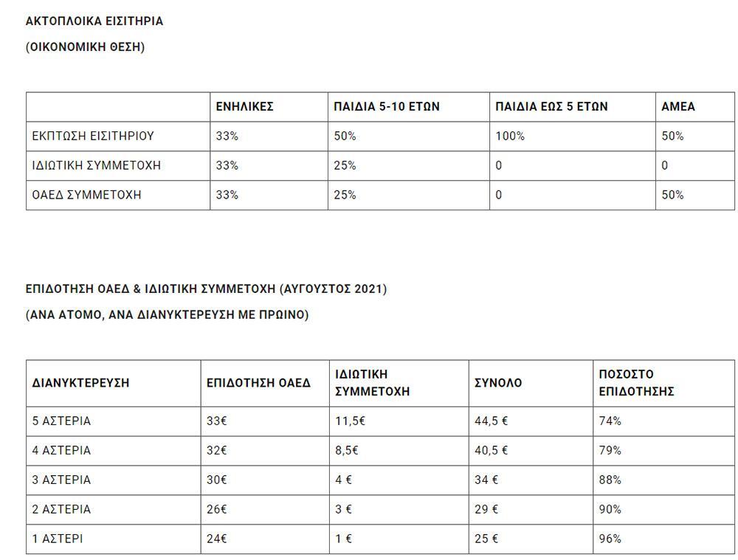Click the 96% subsidy percentage cell
The width and height of the screenshot is (738, 560).
click(x=610, y=539)
